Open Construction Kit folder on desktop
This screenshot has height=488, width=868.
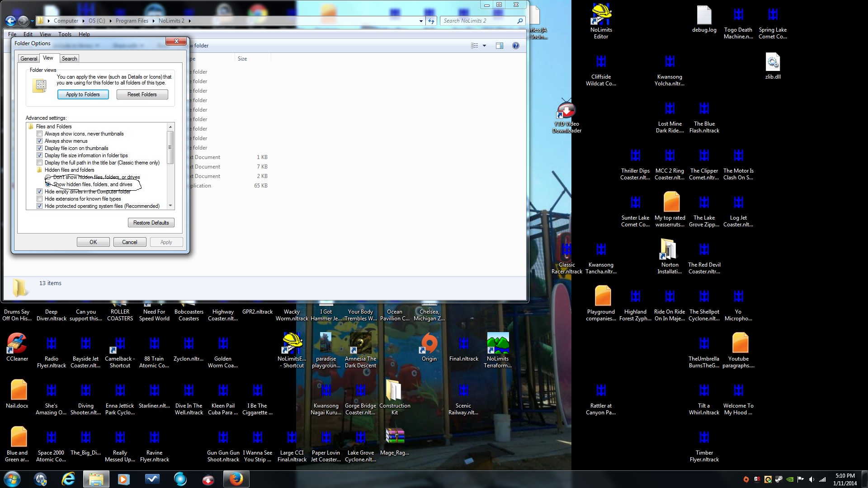395,398
